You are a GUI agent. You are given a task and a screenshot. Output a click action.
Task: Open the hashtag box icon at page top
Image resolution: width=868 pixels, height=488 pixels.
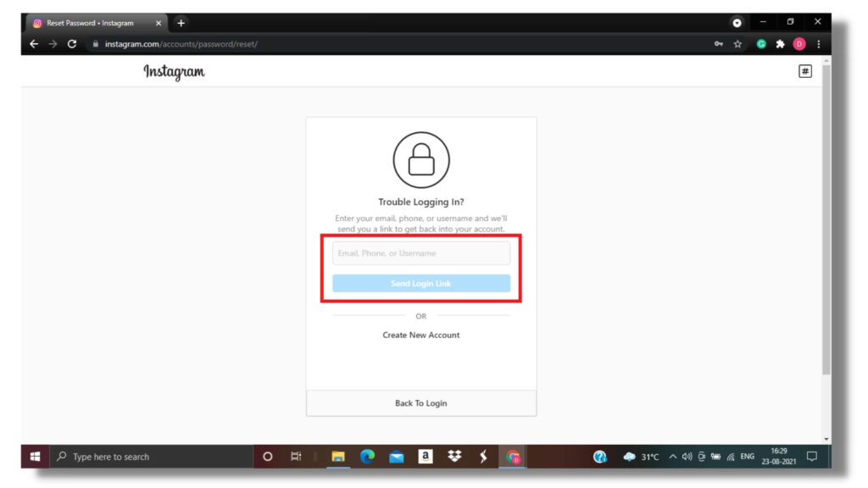pyautogui.click(x=805, y=71)
